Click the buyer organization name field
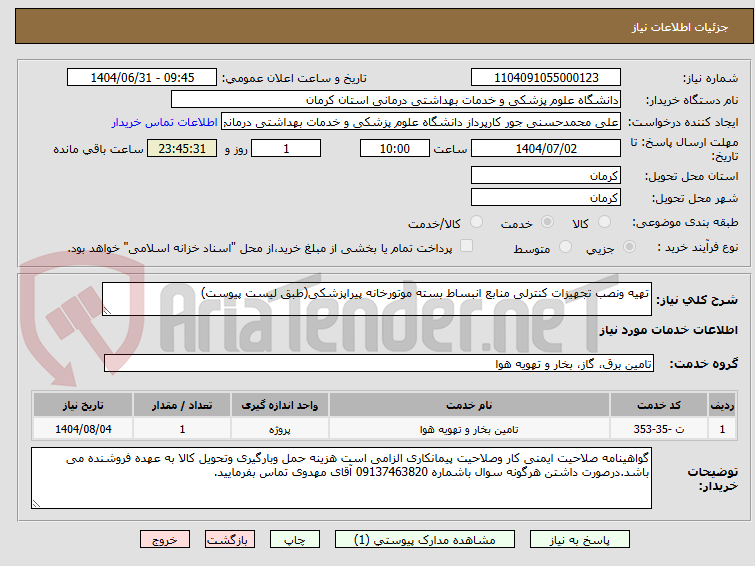755x566 pixels. coord(396,100)
